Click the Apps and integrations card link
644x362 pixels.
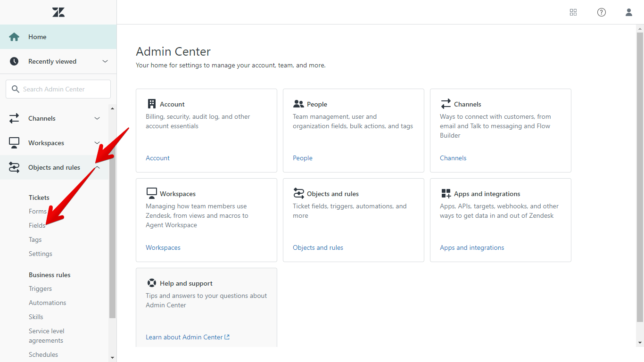(472, 247)
